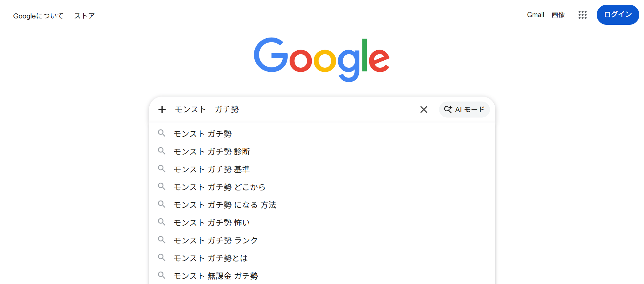Click the magnifier icon beside モンスト 無課金 ガチ勢

click(x=161, y=275)
